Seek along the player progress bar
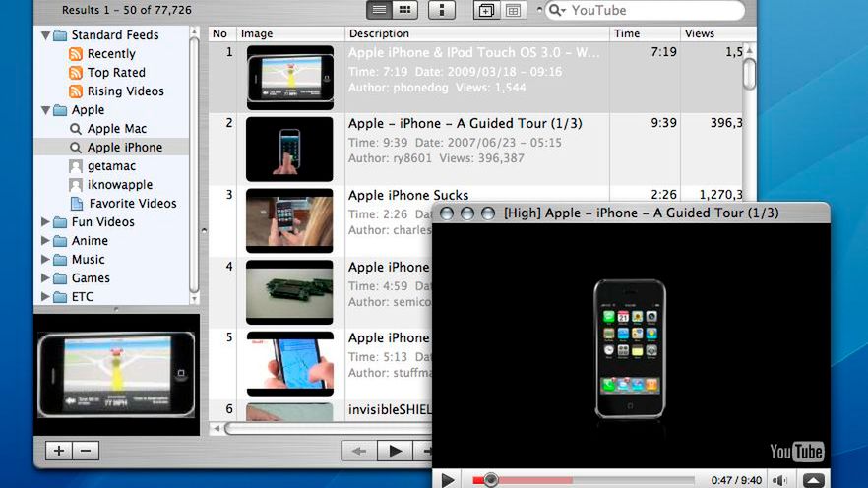 [x=584, y=480]
